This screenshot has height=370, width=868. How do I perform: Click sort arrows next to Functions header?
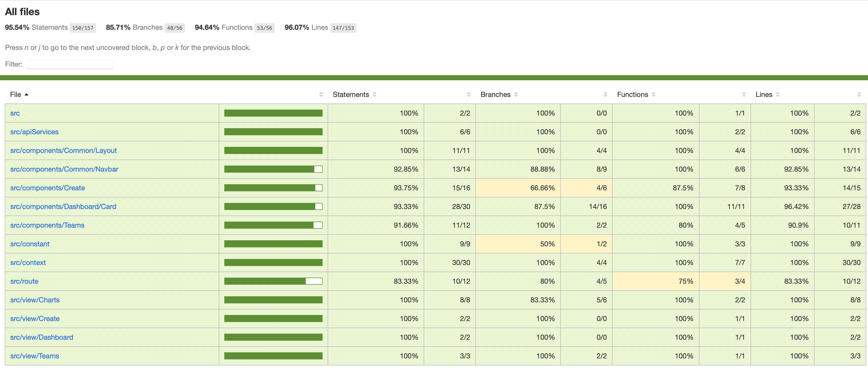[653, 95]
